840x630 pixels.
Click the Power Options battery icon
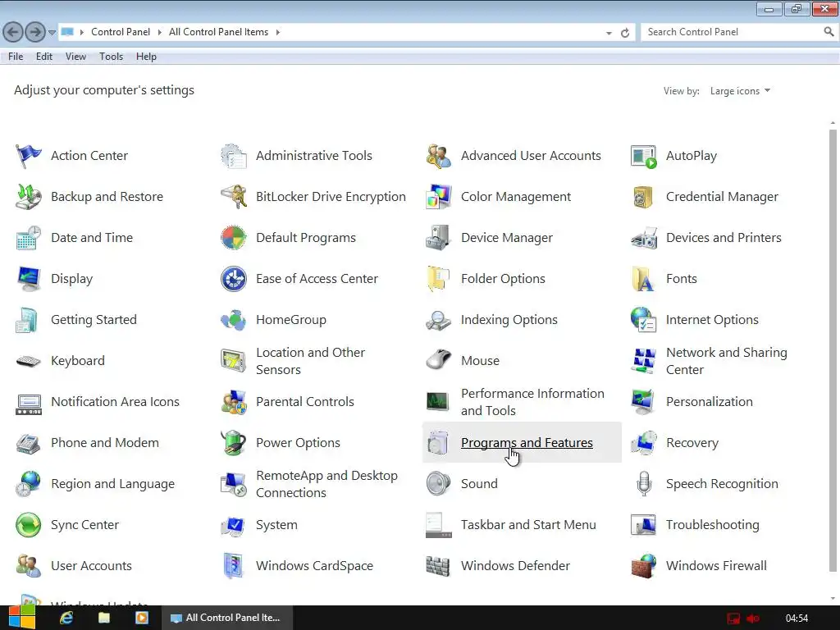234,443
